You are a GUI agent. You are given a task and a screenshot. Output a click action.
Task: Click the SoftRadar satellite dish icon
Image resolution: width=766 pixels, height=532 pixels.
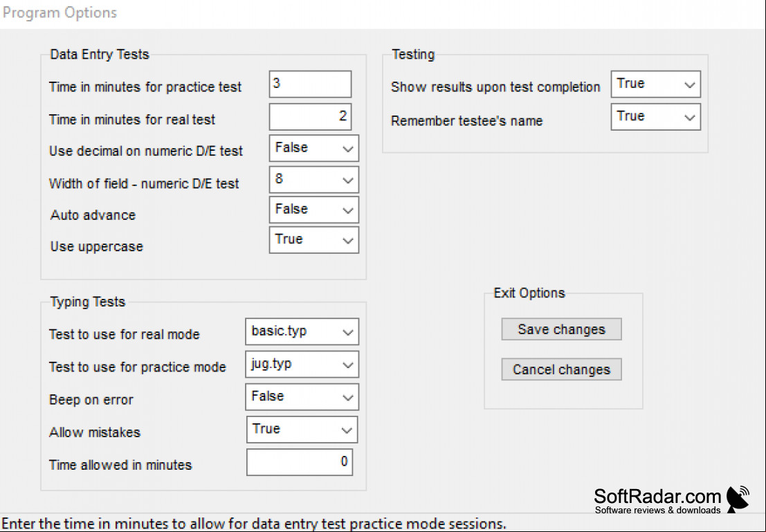coord(738,499)
